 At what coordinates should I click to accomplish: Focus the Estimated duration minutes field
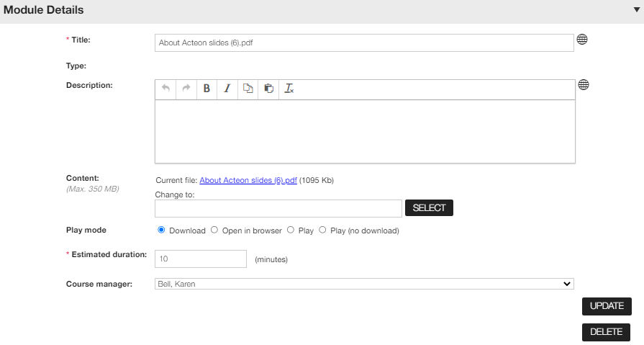click(x=201, y=259)
